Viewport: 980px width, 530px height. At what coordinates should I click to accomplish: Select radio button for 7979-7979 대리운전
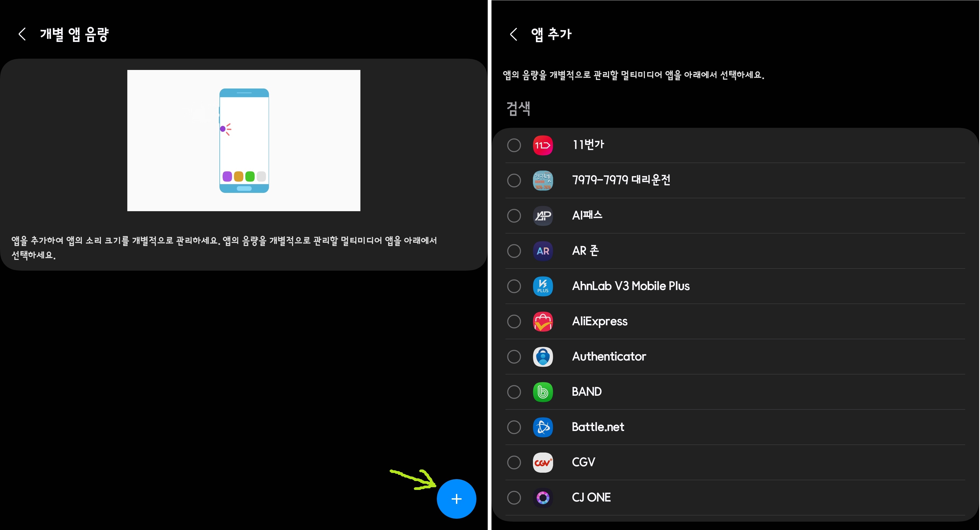pos(514,180)
